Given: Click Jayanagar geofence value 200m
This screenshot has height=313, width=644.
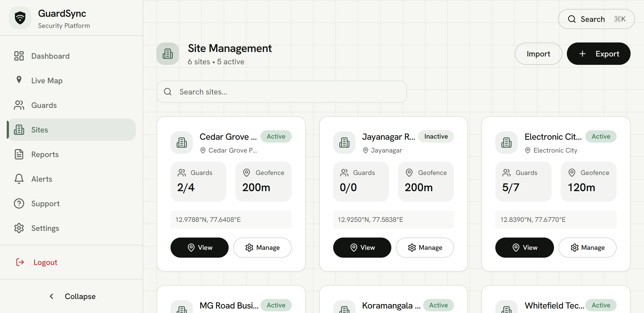Looking at the screenshot, I should pyautogui.click(x=419, y=188).
